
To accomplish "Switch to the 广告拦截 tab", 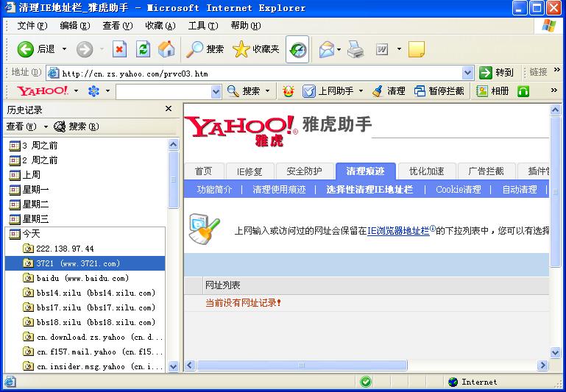I will [x=486, y=171].
